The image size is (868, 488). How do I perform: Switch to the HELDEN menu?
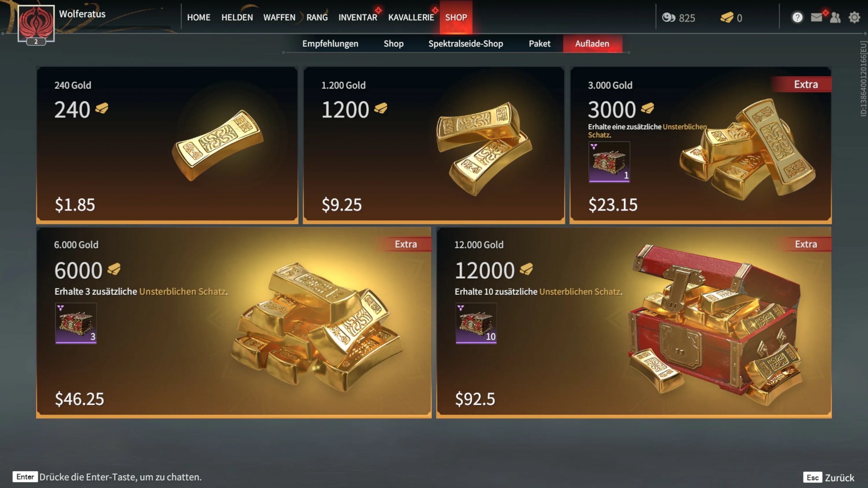pos(237,18)
